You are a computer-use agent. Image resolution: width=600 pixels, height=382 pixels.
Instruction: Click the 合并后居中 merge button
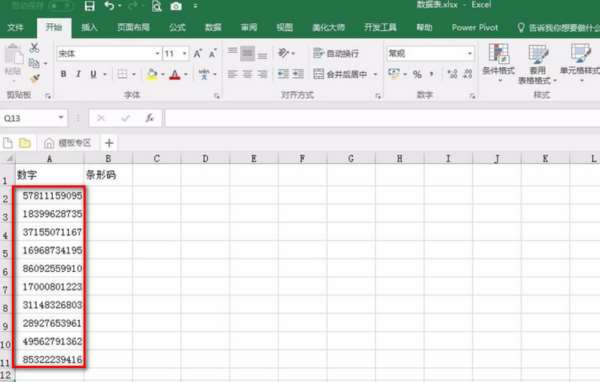pyautogui.click(x=341, y=74)
